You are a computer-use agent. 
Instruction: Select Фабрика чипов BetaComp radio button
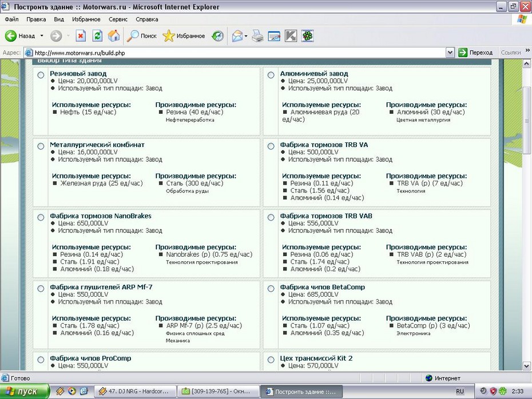[x=271, y=289]
